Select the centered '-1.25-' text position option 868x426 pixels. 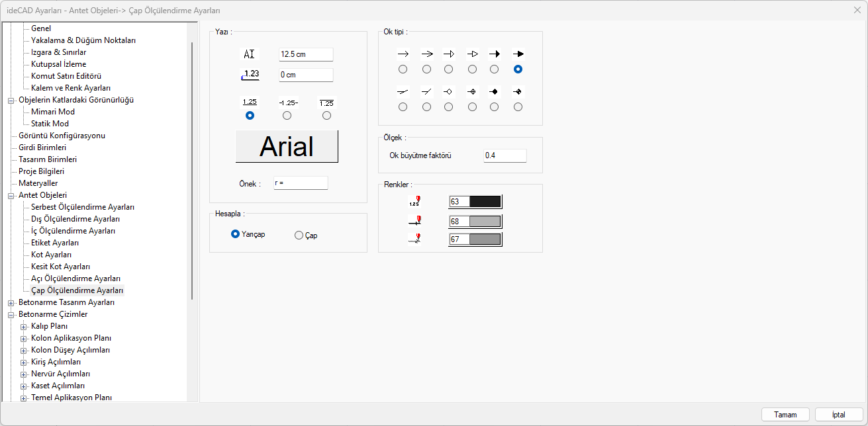tap(287, 115)
